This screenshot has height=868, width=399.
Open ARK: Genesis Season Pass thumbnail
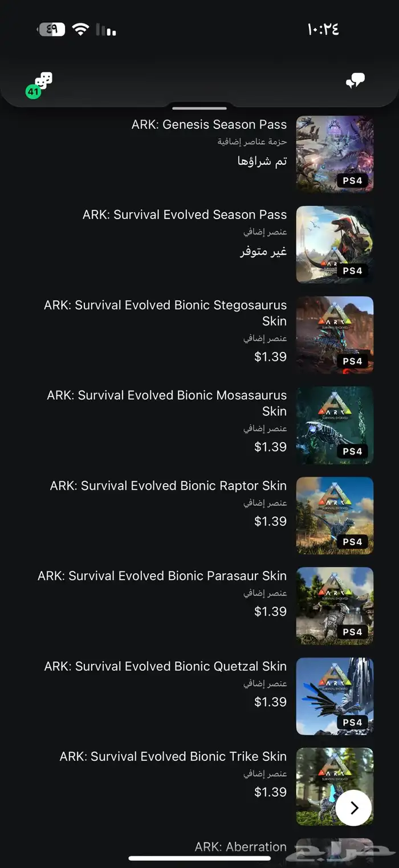(335, 154)
